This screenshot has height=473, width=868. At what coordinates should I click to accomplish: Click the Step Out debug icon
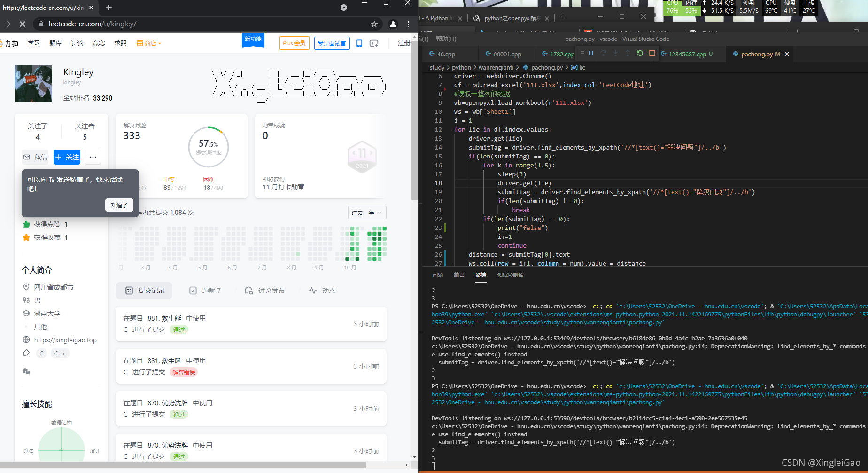tap(628, 53)
